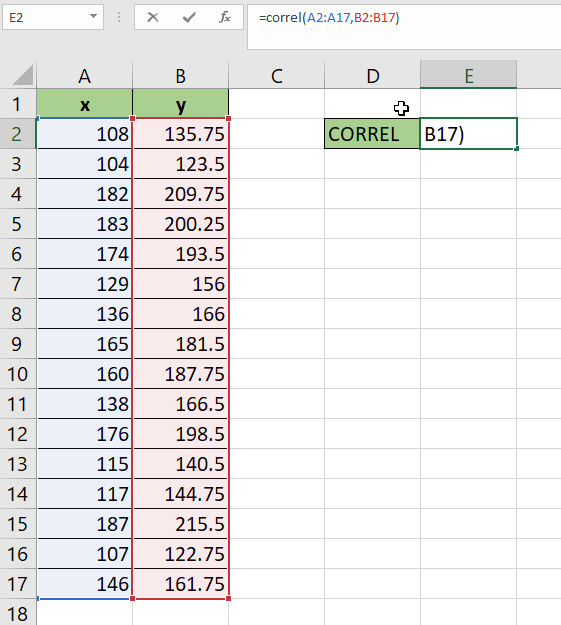Click inside the formula bar text
Screen dimensions: 561x625
point(329,18)
